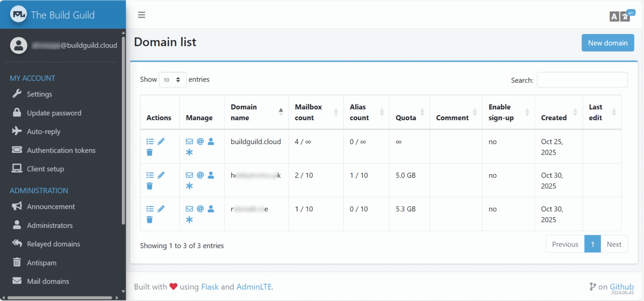This screenshot has height=301, width=644.
Task: Open the Github link in footer
Action: (x=621, y=287)
